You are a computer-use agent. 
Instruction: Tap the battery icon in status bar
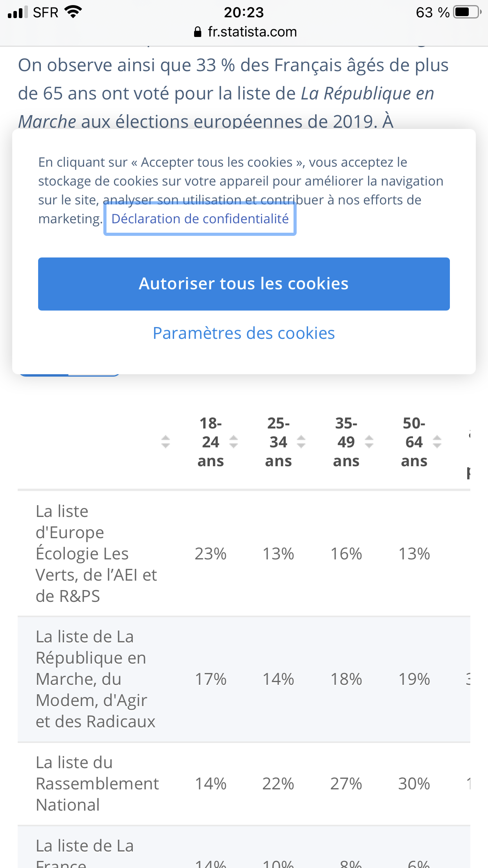[x=467, y=12]
